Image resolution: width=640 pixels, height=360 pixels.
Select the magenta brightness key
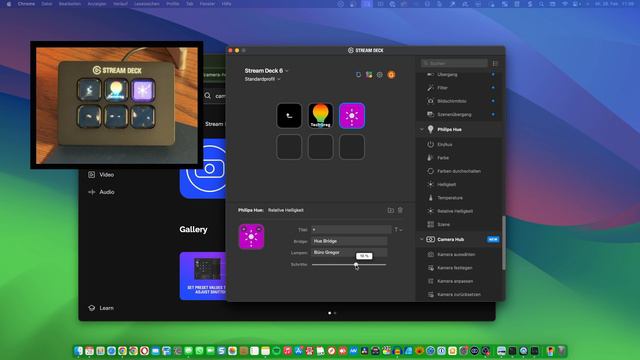pyautogui.click(x=352, y=116)
